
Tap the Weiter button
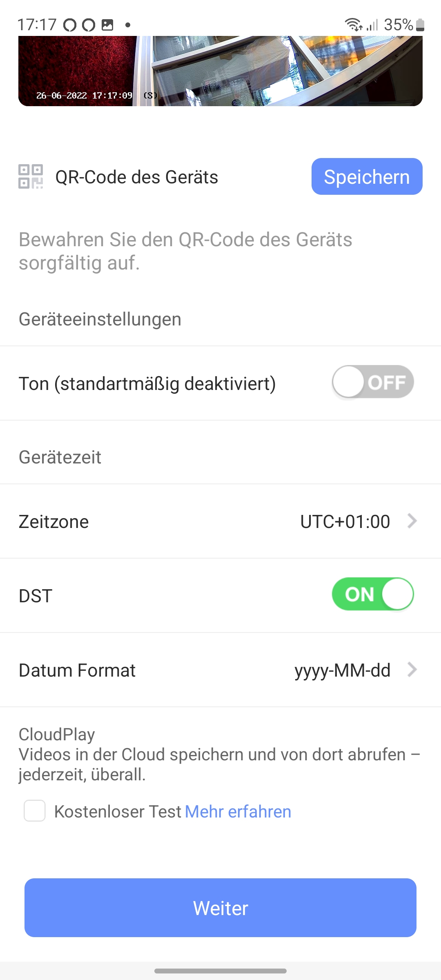(220, 908)
